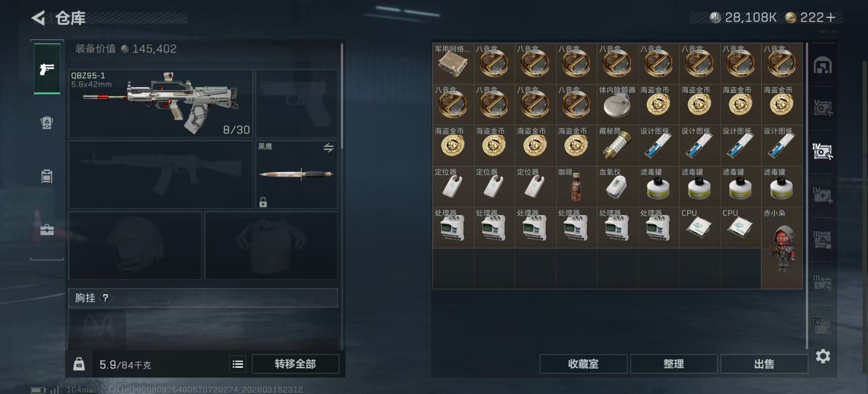Open the backpack tab in the left sidebar
This screenshot has width=868, height=394.
47,122
